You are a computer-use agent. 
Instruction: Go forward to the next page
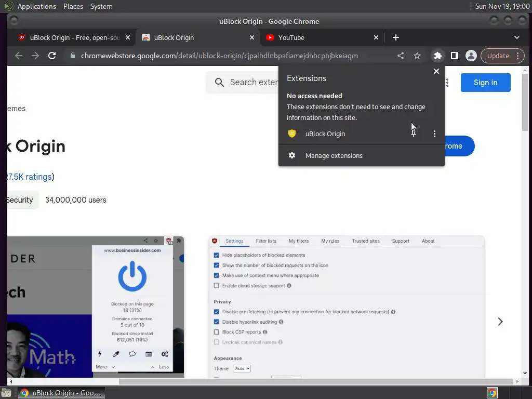pos(35,56)
